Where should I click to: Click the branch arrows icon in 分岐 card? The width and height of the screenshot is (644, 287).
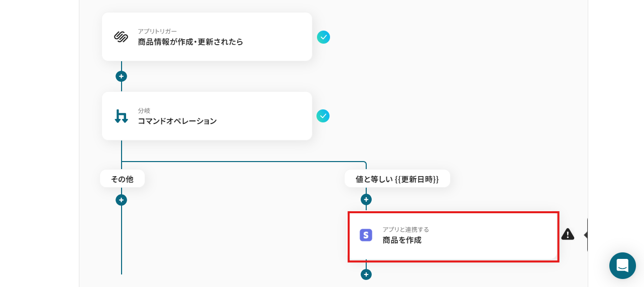pos(121,116)
